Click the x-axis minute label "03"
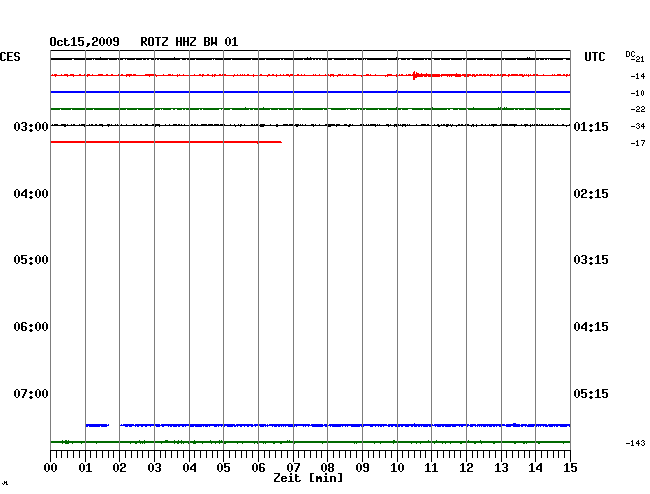Image resolution: width=650 pixels, height=494 pixels. tap(154, 468)
